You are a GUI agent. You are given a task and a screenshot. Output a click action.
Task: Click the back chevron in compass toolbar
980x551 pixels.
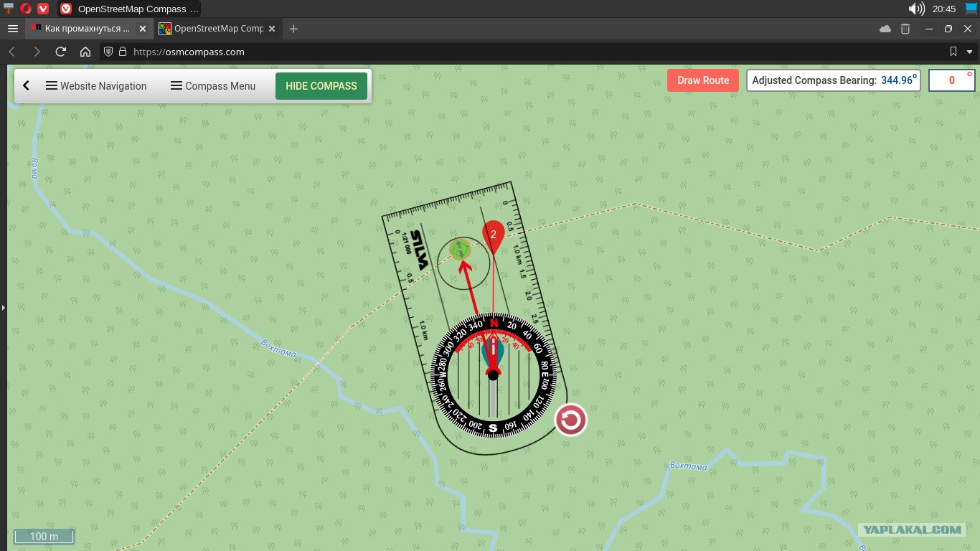(27, 85)
